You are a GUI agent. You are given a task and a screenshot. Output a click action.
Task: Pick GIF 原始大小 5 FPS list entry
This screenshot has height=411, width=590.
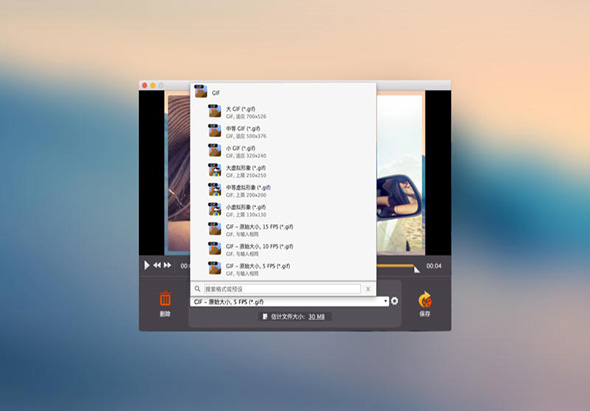point(283,268)
